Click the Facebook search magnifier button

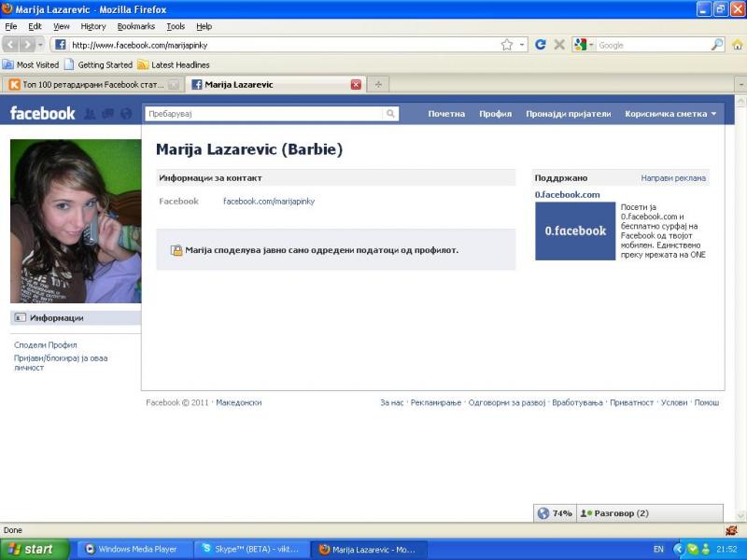[x=390, y=114]
